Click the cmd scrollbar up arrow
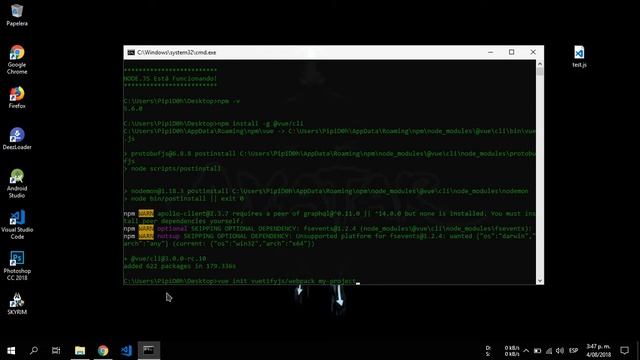The height and width of the screenshot is (360, 640). pos(540,64)
